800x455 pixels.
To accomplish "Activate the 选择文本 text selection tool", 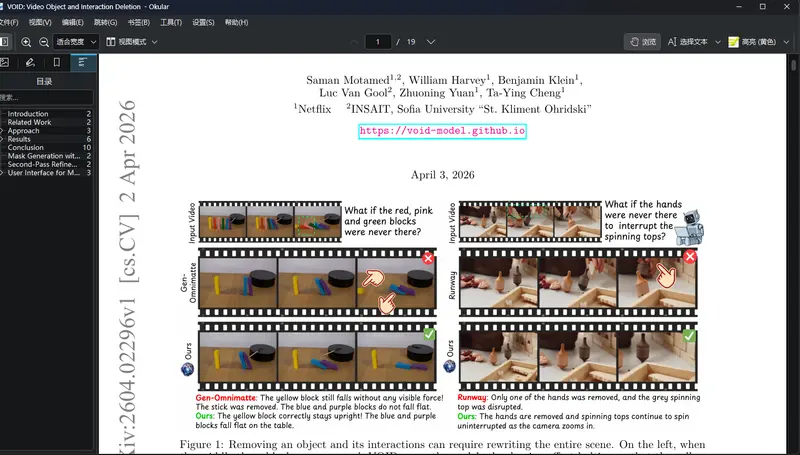I will [688, 42].
